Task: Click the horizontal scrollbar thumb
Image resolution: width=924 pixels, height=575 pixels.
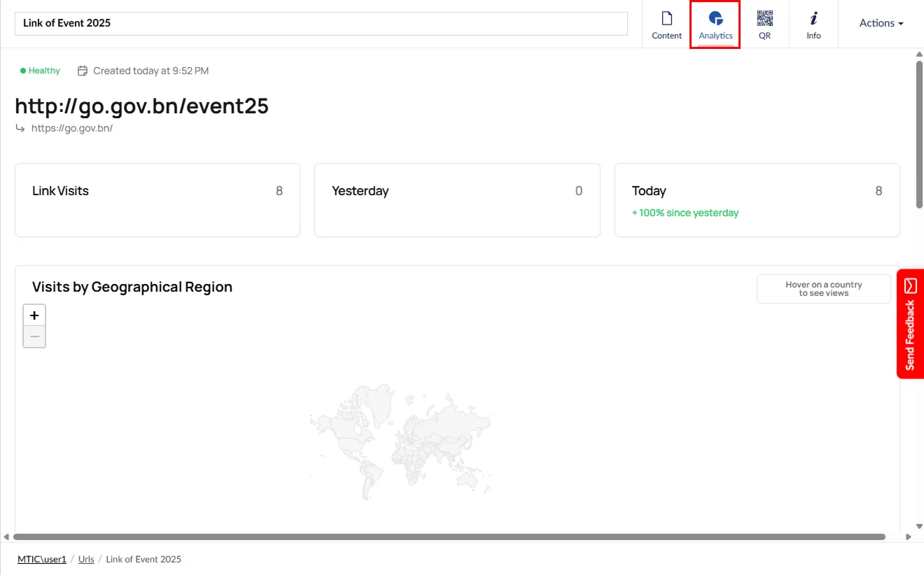Action: point(449,537)
